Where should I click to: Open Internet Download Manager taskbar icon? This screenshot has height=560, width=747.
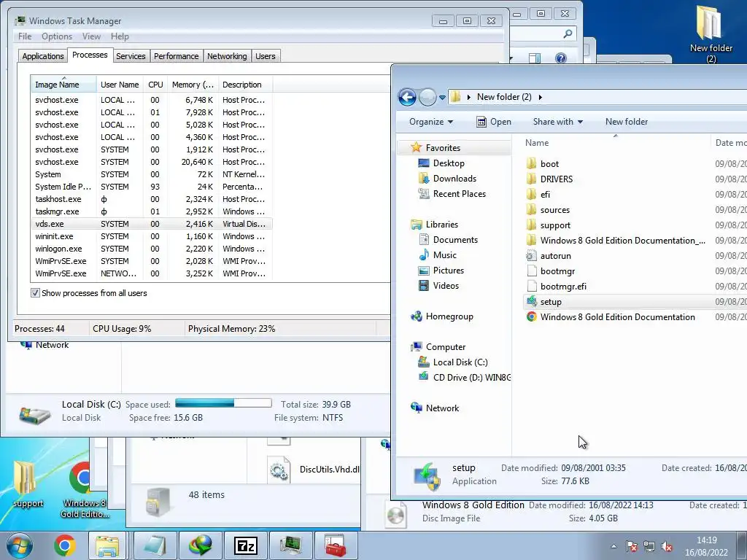point(201,545)
